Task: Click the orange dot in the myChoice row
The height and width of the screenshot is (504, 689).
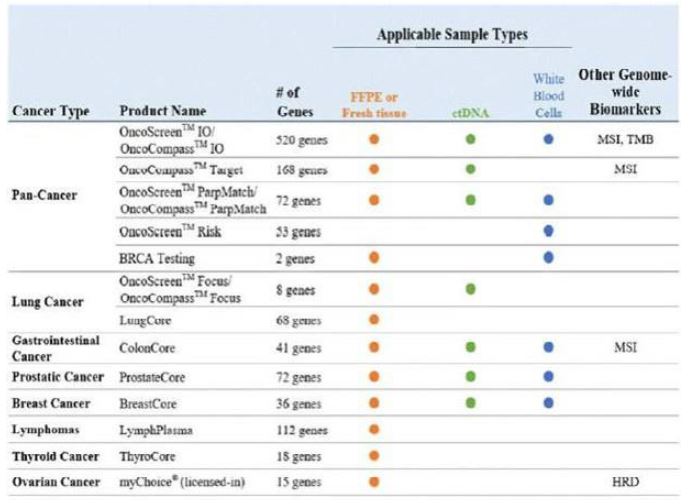Action: (374, 482)
